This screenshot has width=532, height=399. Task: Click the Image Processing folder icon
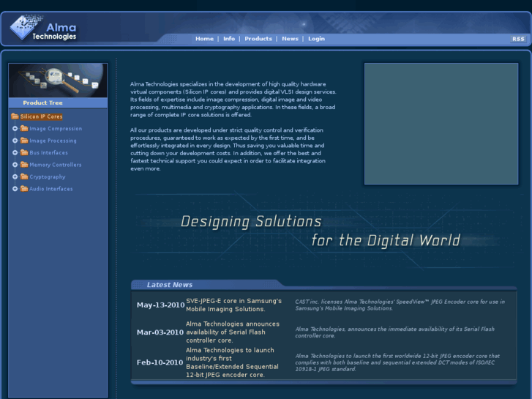[x=24, y=141]
